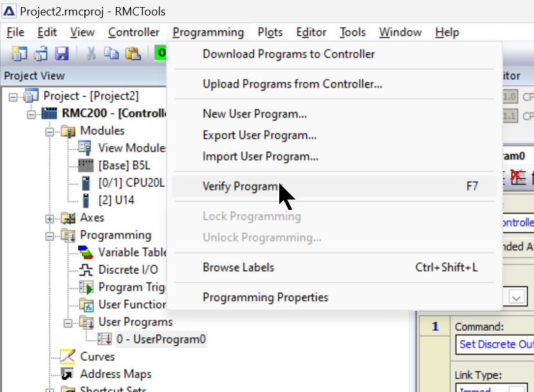
Task: Click the Cut scissors toolbar icon
Action: tap(91, 53)
